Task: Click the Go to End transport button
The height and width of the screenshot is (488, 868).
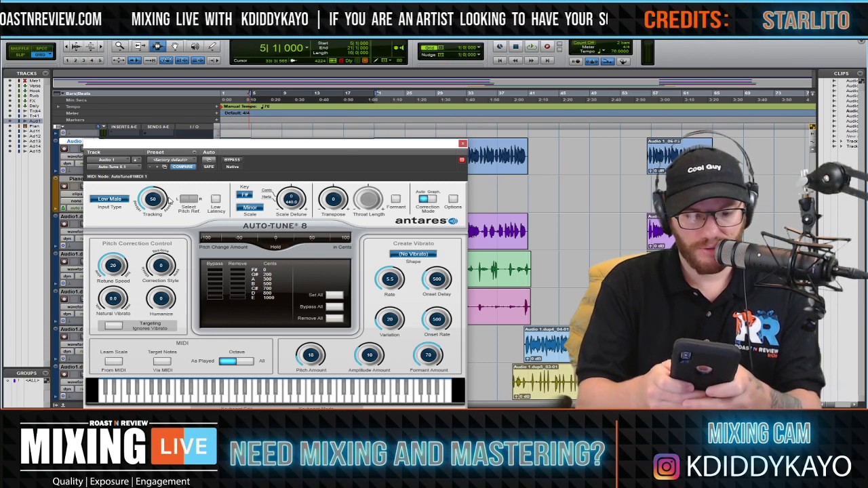Action: tap(547, 60)
